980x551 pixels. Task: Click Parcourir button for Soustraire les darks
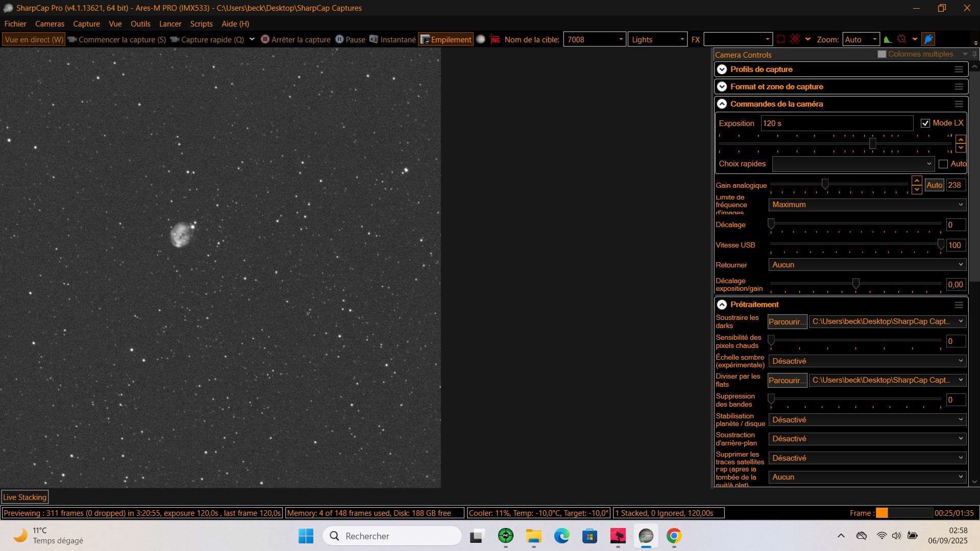point(787,321)
